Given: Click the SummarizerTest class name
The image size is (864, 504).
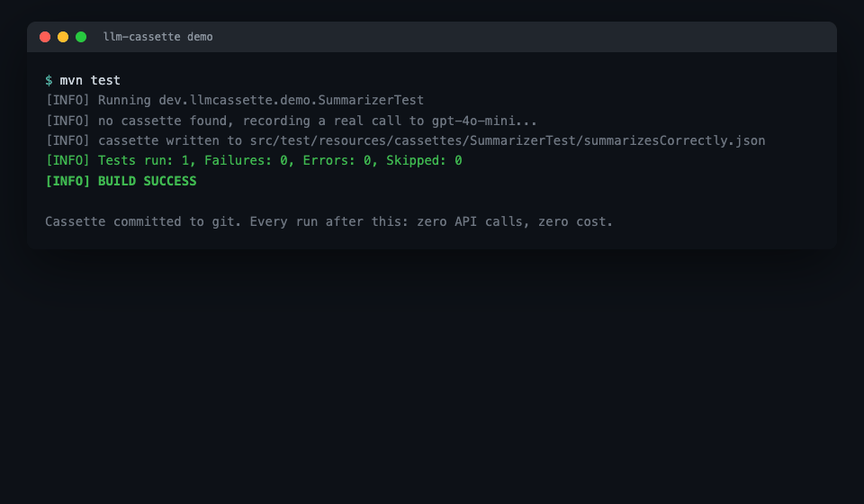Looking at the screenshot, I should tap(371, 100).
